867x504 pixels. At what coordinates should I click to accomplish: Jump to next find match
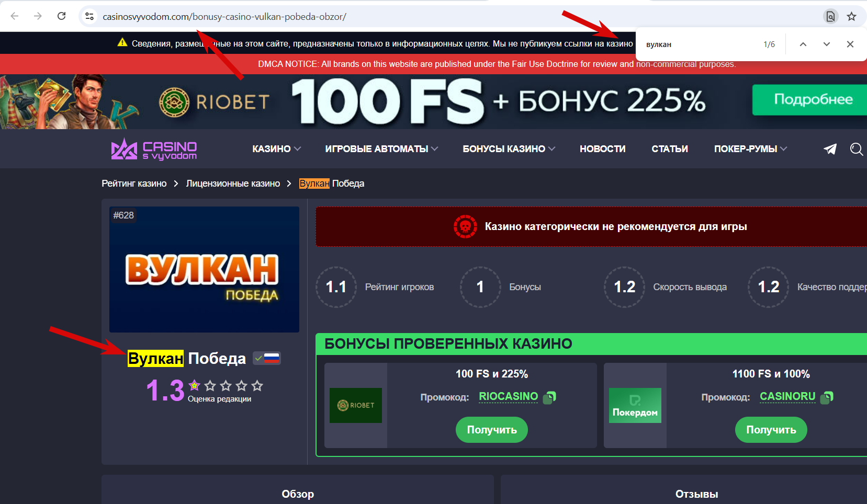tap(827, 44)
